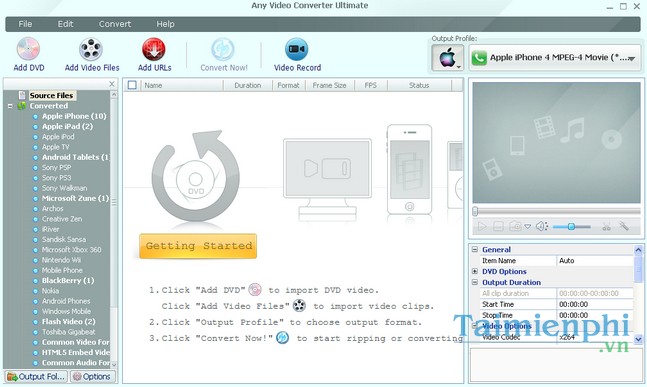Select BlackBerry (1) category
This screenshot has width=647, height=387.
(68, 281)
